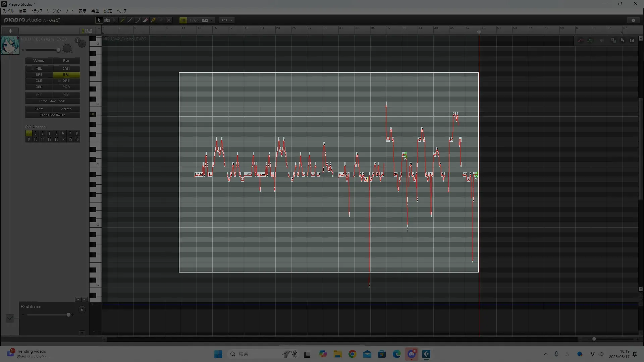Image resolution: width=644 pixels, height=362 pixels.
Task: Mute the MIKU track with M
Action: tap(82, 44)
